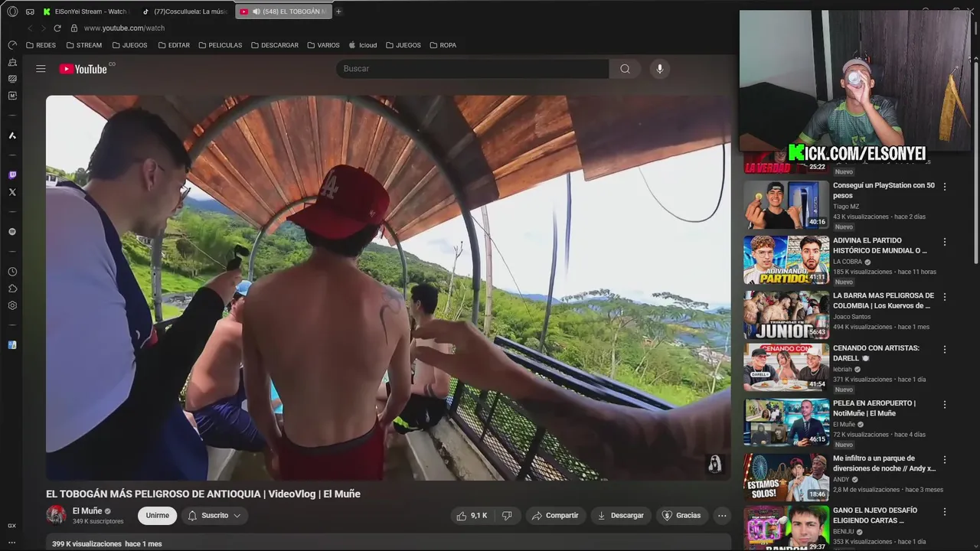Image resolution: width=980 pixels, height=551 pixels.
Task: Open the ROPA bookmarks folder
Action: [x=443, y=45]
